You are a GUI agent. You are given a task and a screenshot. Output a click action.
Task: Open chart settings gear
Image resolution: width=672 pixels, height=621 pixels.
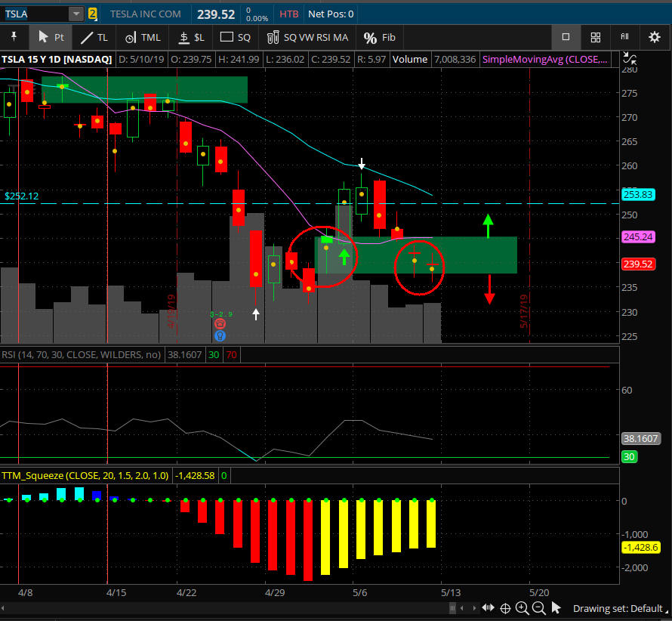(x=655, y=37)
